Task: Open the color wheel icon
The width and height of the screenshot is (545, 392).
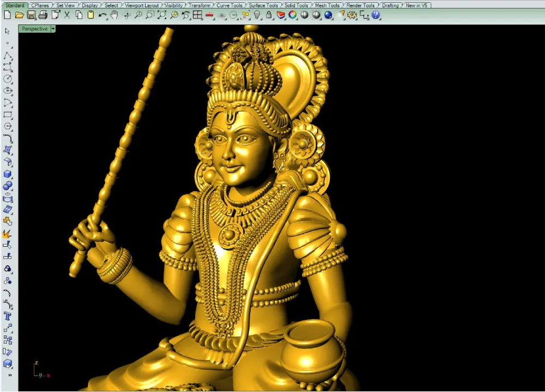Action: tap(293, 15)
